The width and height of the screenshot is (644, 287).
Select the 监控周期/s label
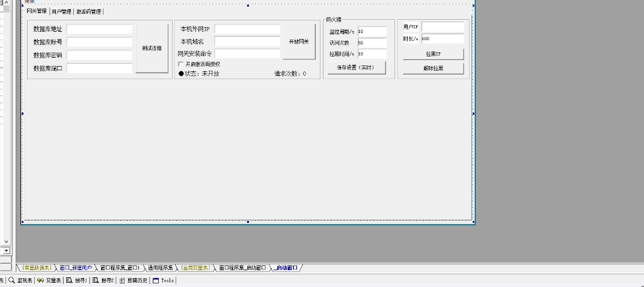(x=342, y=32)
